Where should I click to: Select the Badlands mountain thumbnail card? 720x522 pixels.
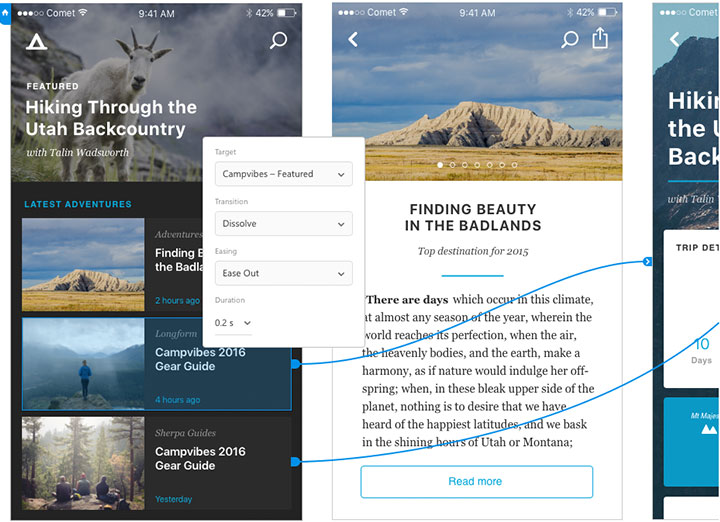(x=83, y=264)
